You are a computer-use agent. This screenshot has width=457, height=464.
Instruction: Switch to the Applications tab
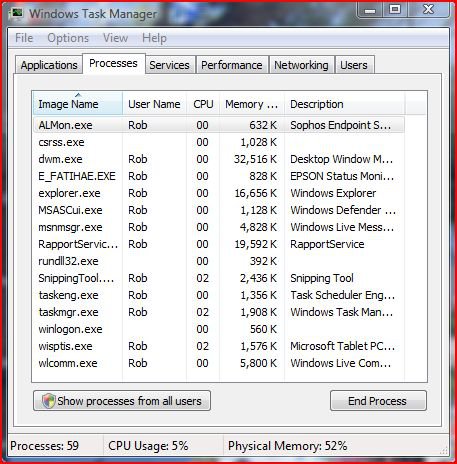[x=49, y=65]
